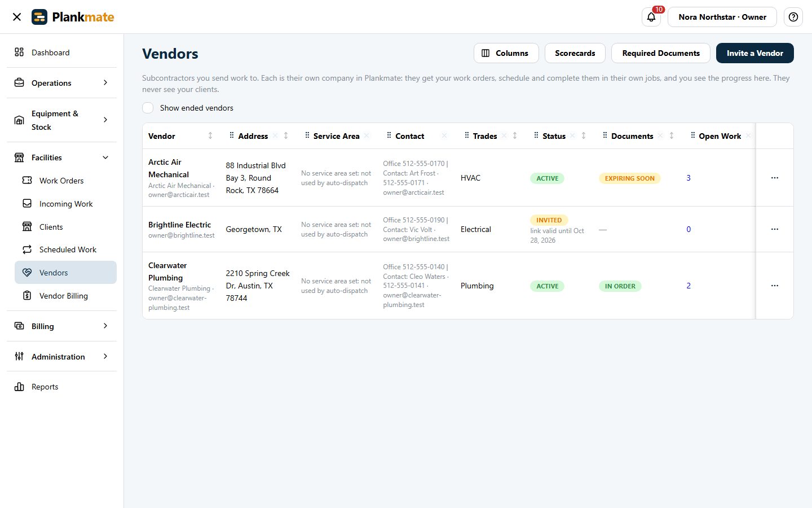Click the INVITED status badge
This screenshot has width=812, height=508.
(x=549, y=220)
